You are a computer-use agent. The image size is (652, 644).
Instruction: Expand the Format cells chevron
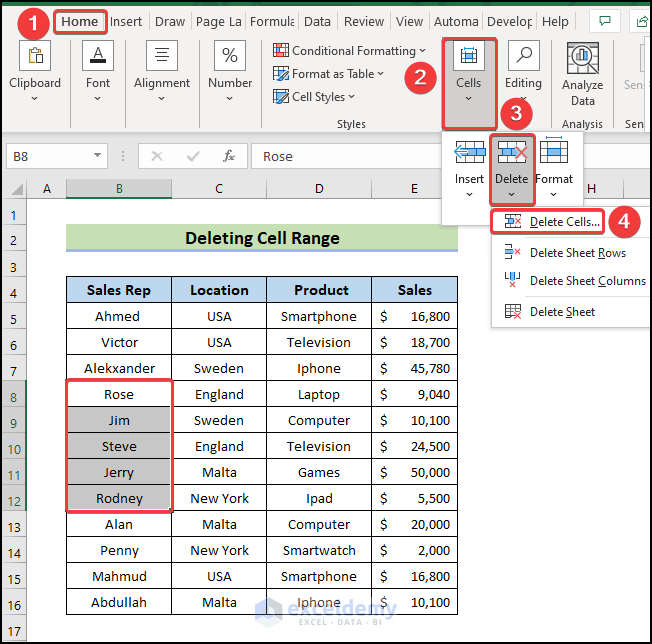(x=553, y=194)
